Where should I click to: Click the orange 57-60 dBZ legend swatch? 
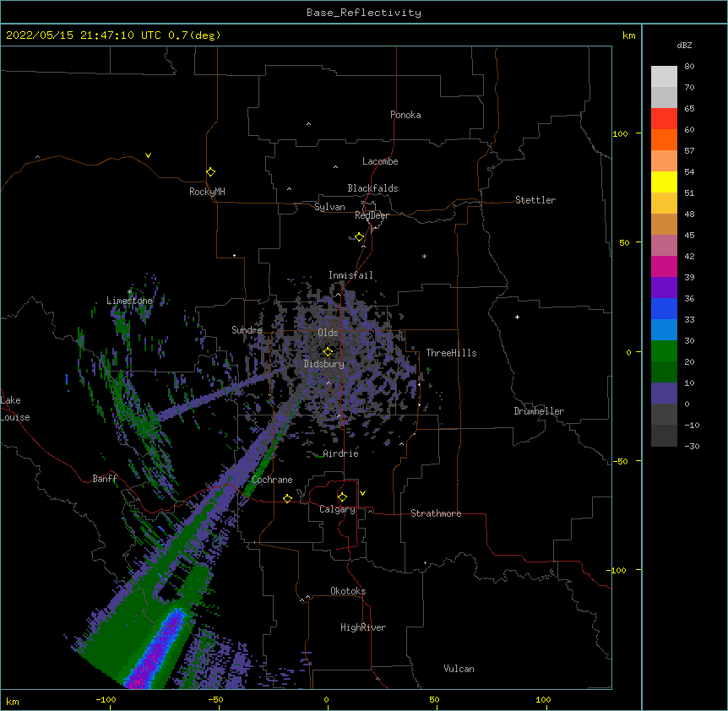point(664,139)
